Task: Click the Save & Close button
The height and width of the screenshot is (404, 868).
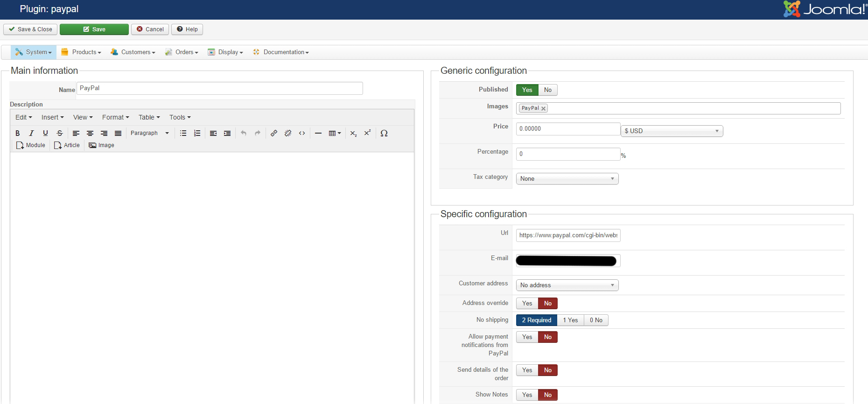Action: 30,29
